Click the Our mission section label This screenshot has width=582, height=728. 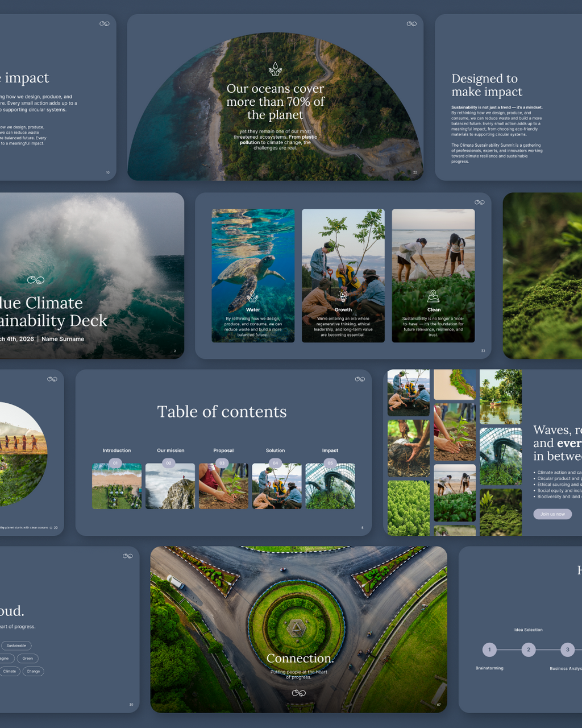tap(171, 450)
